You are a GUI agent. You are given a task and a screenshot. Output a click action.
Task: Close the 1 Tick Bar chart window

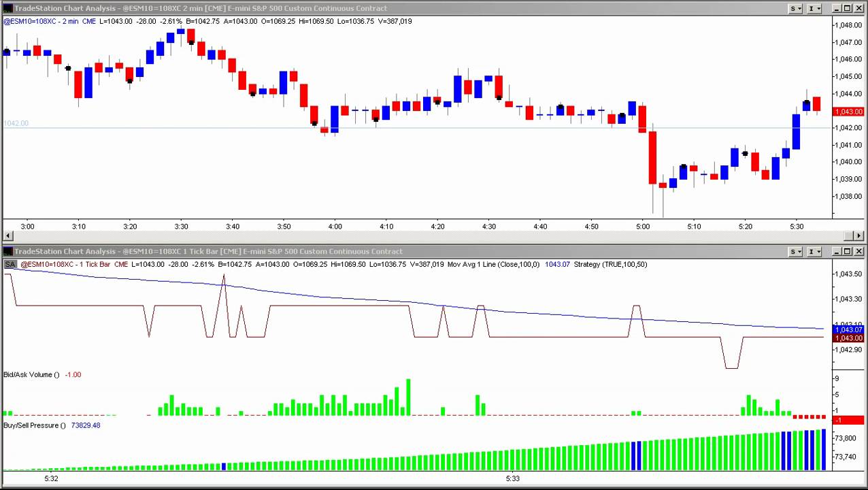coord(858,251)
